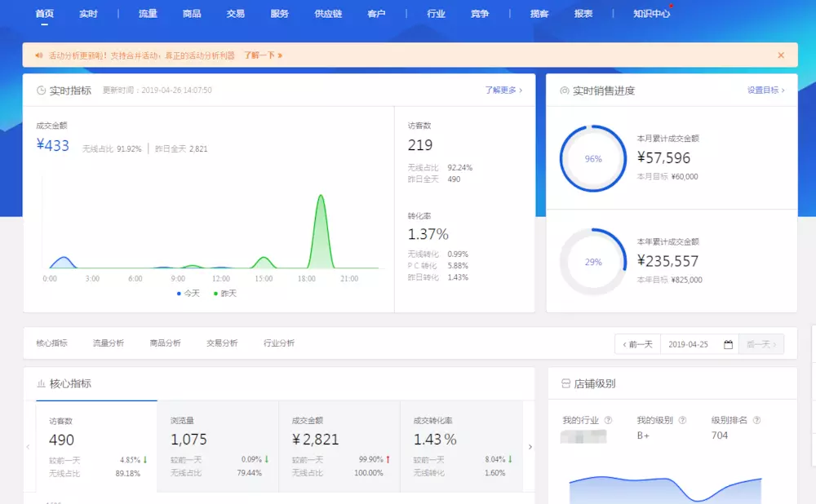The width and height of the screenshot is (816, 504).
Task: Click the help icon beside 我的级别
Action: point(682,421)
